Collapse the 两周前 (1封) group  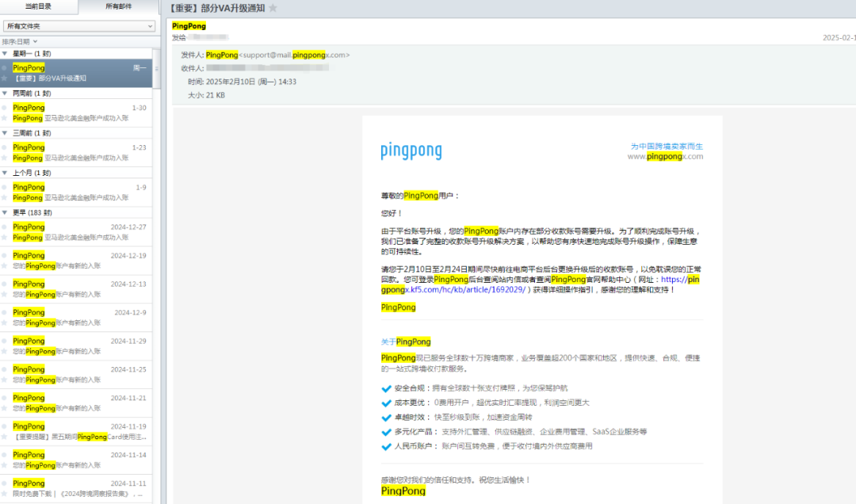[x=5, y=94]
